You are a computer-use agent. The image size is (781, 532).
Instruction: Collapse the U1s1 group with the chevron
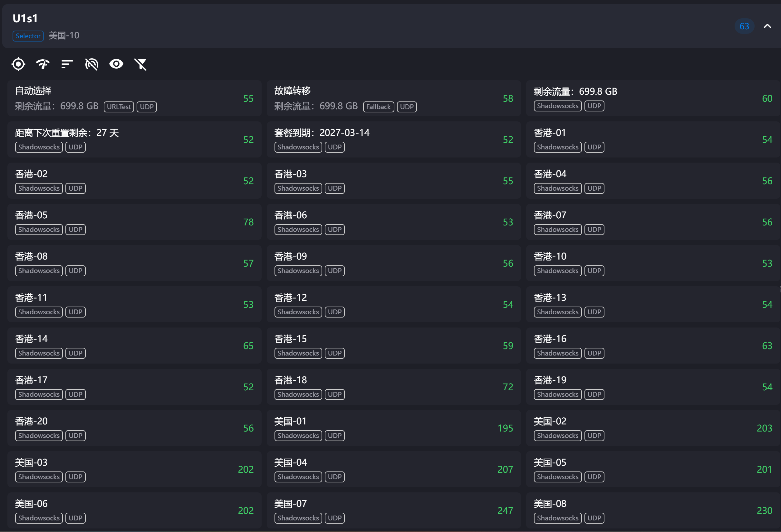click(767, 26)
